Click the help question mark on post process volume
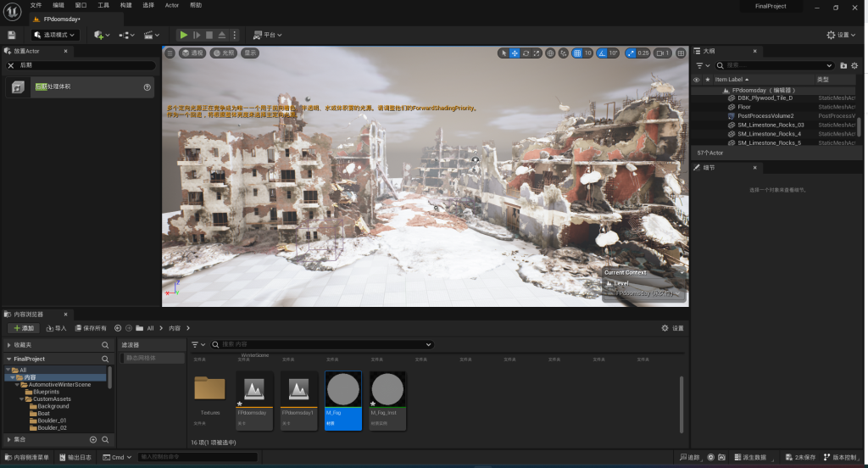The width and height of the screenshot is (868, 468). pyautogui.click(x=147, y=87)
